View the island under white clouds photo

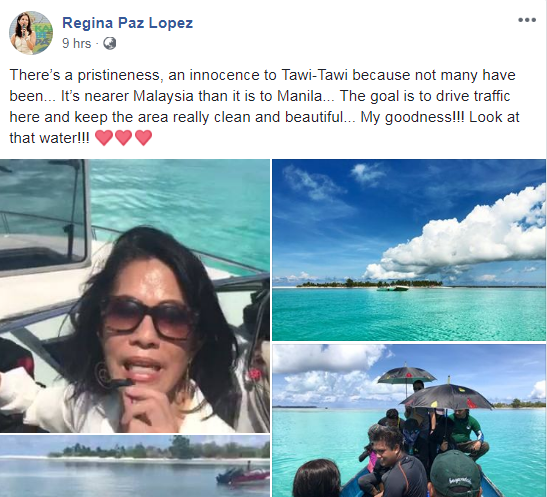pos(409,250)
